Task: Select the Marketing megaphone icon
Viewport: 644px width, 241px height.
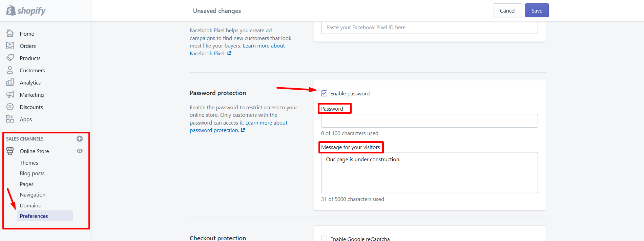Action: coord(10,94)
